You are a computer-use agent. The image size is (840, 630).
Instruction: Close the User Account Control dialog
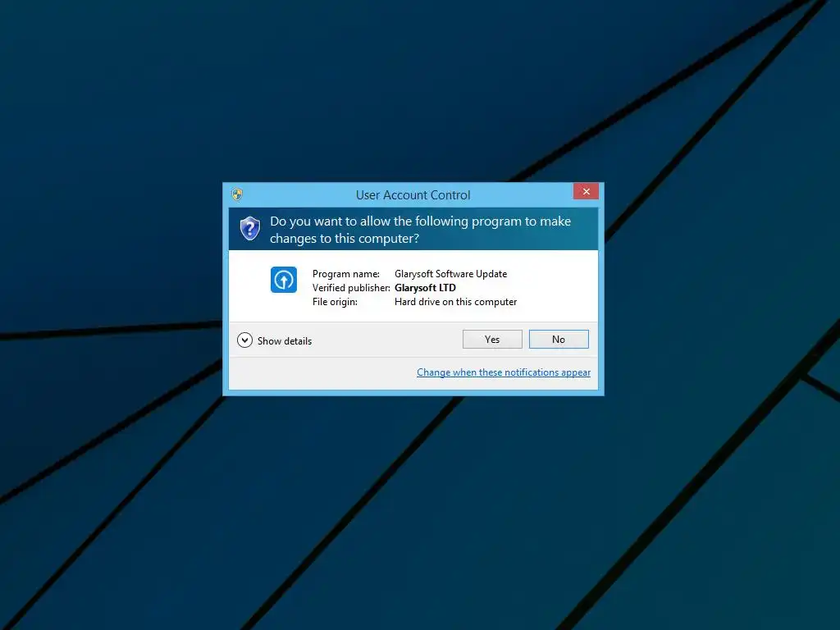click(x=586, y=191)
